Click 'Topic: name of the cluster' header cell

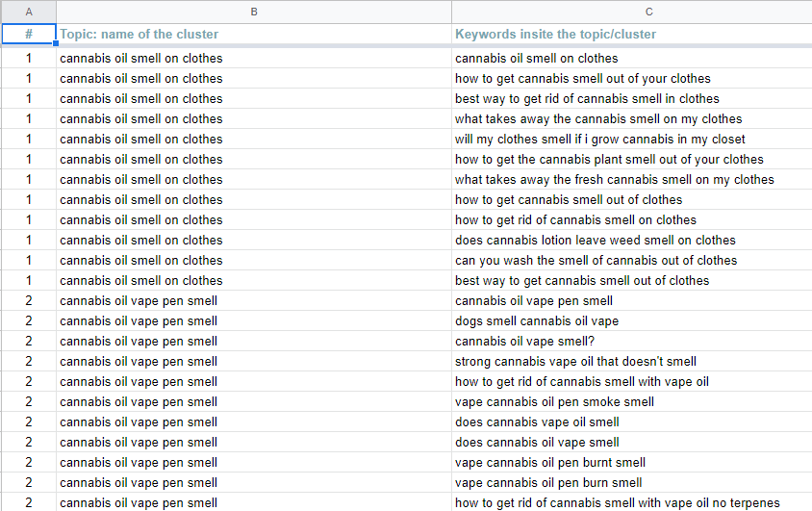pos(254,35)
